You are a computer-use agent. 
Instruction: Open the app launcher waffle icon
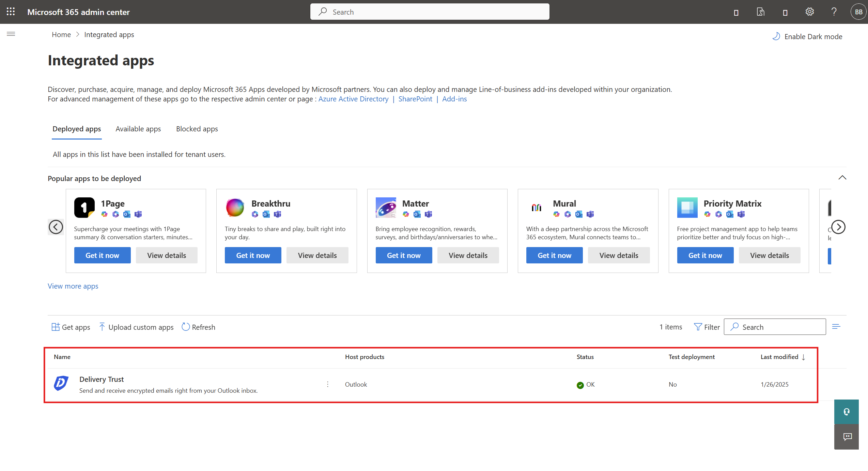coord(11,12)
